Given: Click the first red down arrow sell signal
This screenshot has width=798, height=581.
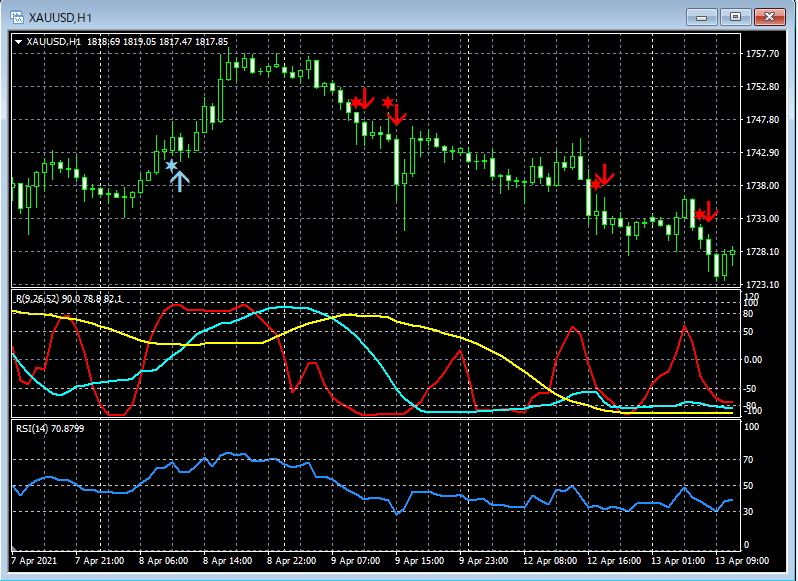Looking at the screenshot, I should 366,98.
